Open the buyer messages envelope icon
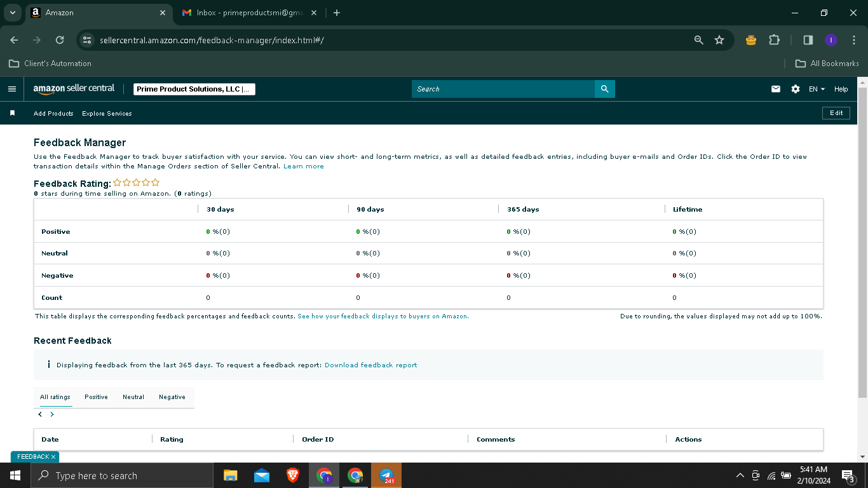 pyautogui.click(x=776, y=89)
